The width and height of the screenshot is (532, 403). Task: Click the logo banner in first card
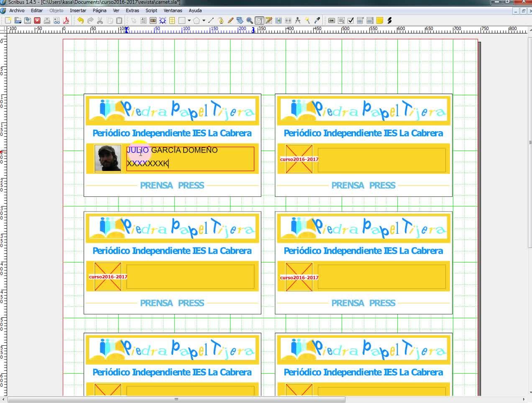click(172, 110)
